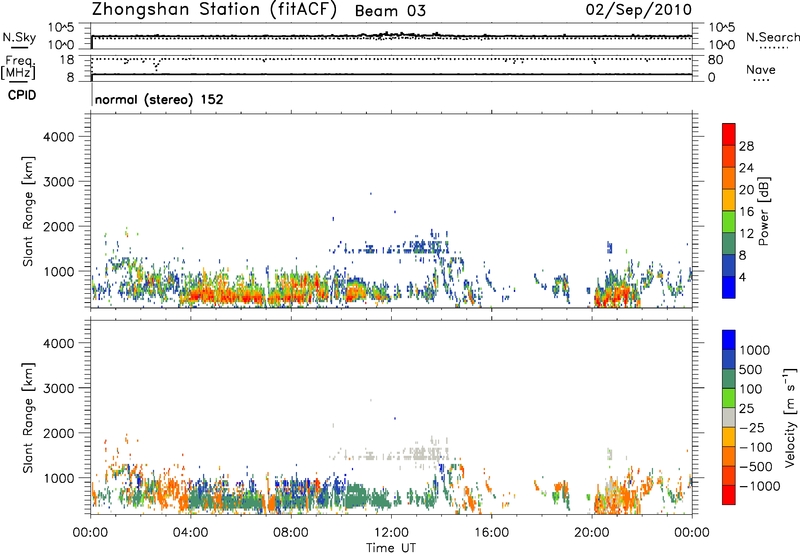Click the '80' Nave axis tick
800x554 pixels.
[715, 60]
